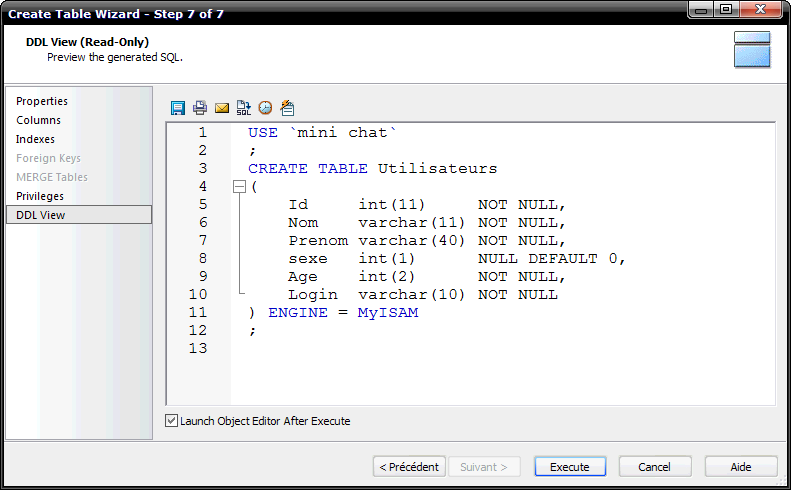Image resolution: width=791 pixels, height=490 pixels.
Task: Collapse the CREATE TABLE code fold
Action: click(x=238, y=187)
